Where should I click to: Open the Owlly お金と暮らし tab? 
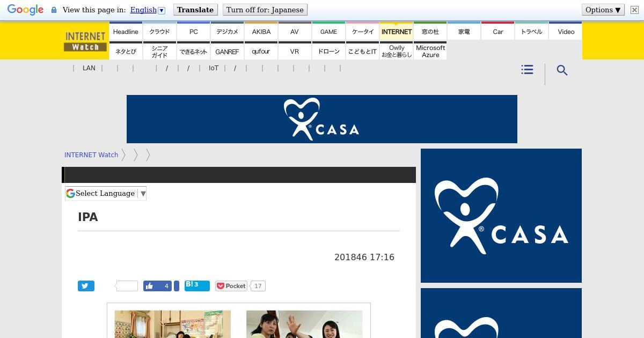397,51
